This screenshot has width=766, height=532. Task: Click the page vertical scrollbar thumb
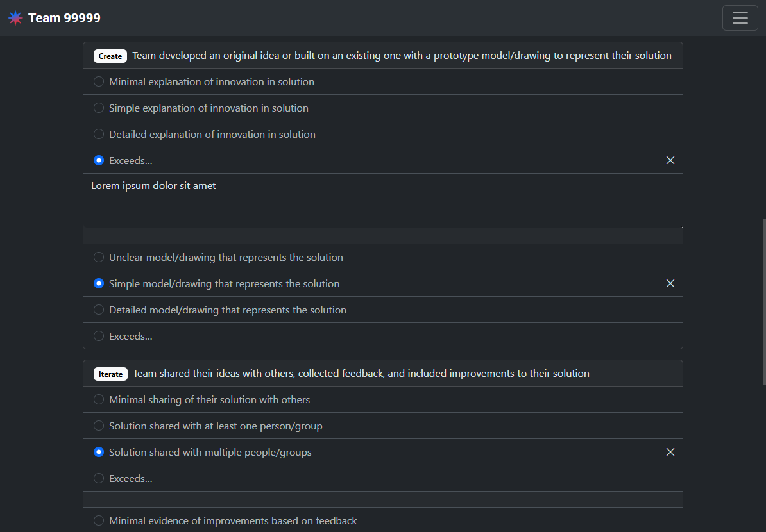pos(764,301)
